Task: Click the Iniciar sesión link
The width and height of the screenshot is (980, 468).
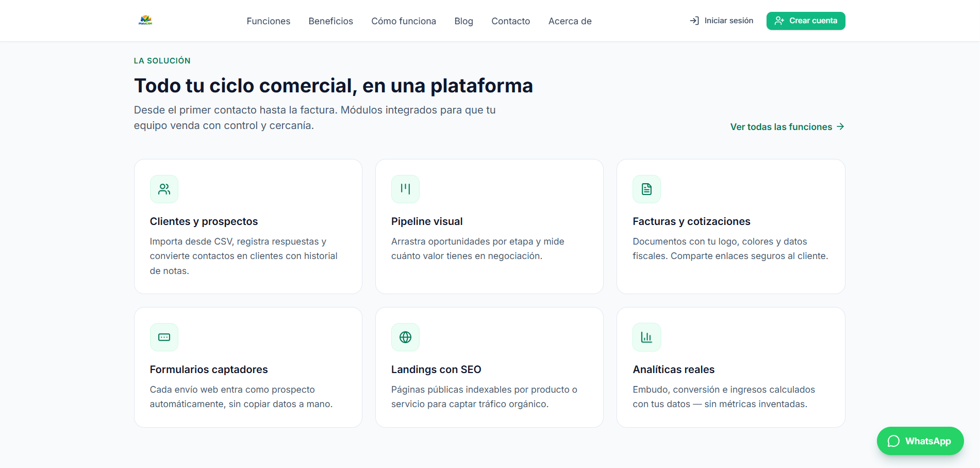Action: [721, 21]
